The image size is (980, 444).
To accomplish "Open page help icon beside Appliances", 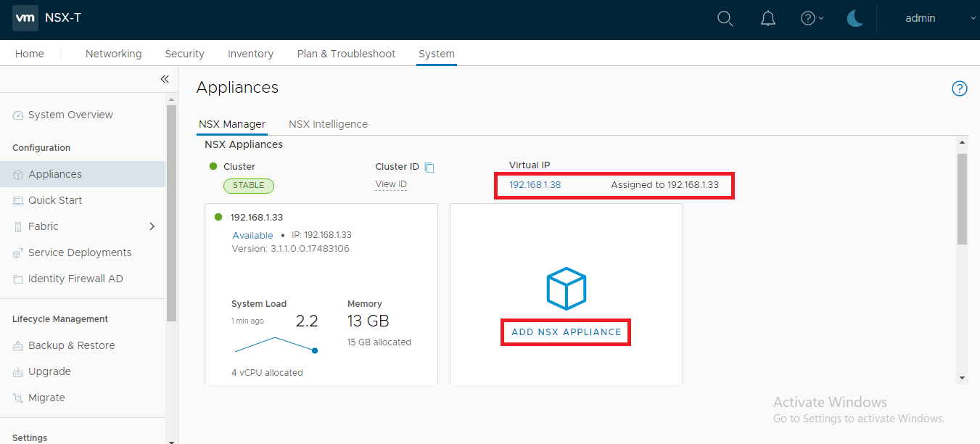I will [959, 89].
